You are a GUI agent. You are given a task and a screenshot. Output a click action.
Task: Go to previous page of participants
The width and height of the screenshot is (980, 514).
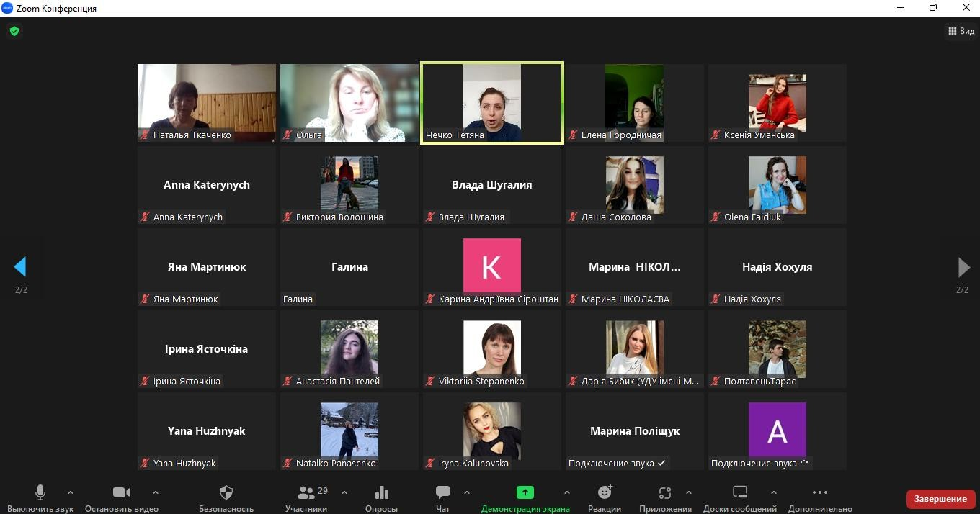coord(20,267)
